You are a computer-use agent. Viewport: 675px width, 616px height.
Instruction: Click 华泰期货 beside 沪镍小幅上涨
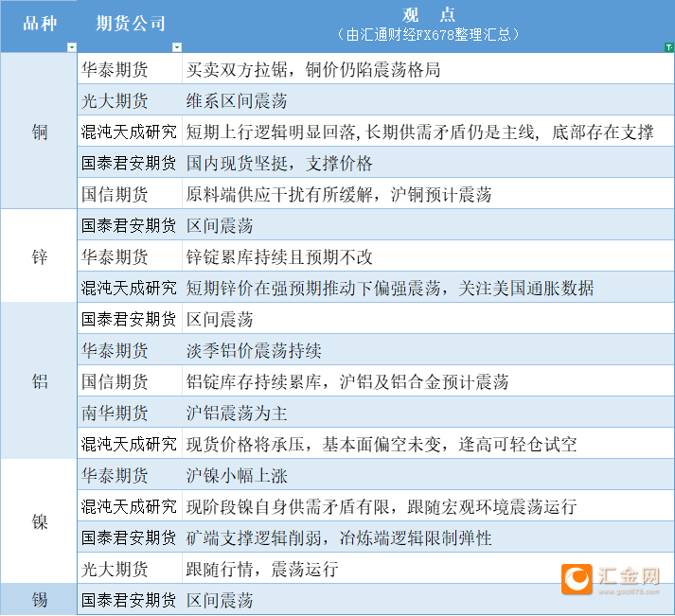point(130,474)
